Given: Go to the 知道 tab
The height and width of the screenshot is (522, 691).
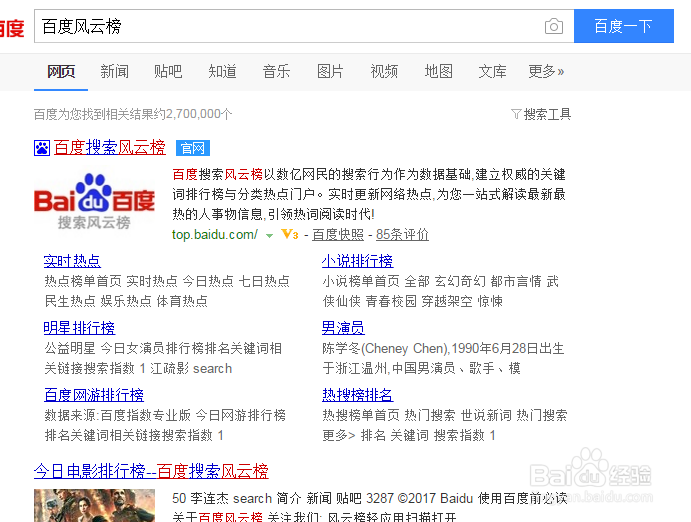Looking at the screenshot, I should click(222, 71).
